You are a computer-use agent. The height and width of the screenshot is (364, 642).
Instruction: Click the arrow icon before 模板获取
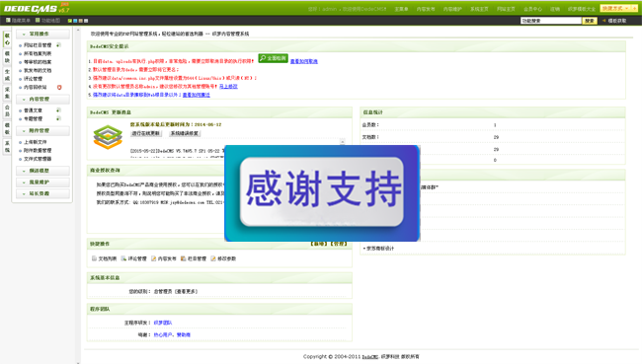point(603,21)
